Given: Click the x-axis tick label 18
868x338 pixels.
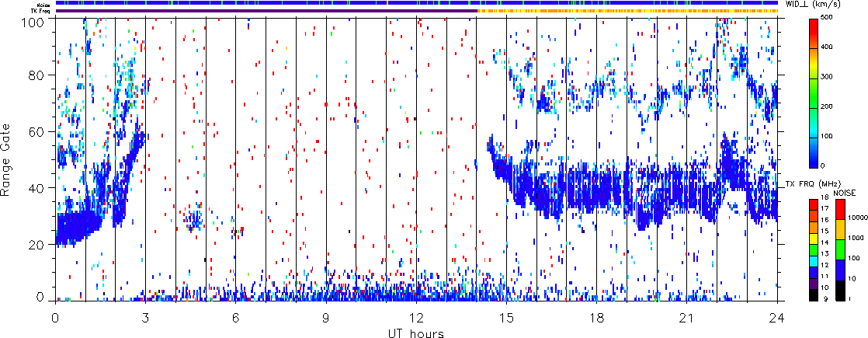Looking at the screenshot, I should 597,318.
